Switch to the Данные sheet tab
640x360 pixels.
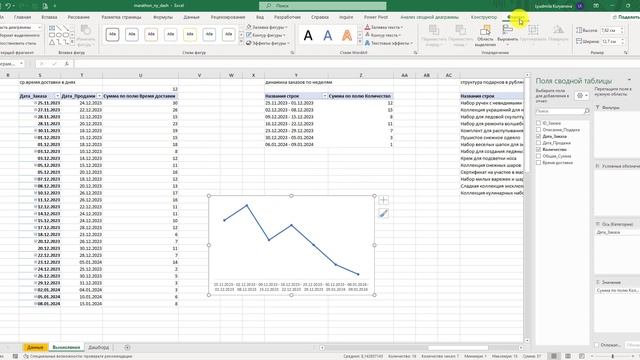[36, 347]
